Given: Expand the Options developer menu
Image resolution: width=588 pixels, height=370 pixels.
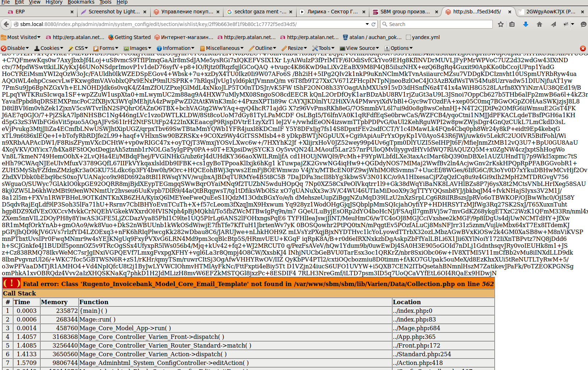Looking at the screenshot, I should [x=399, y=48].
